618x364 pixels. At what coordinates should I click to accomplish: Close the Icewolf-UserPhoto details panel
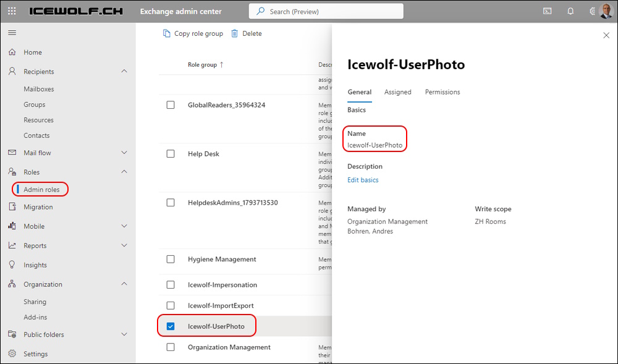pos(606,35)
